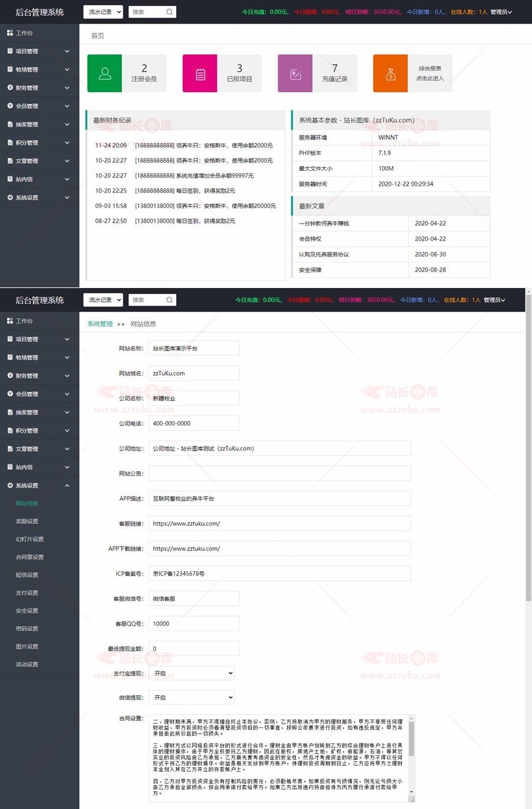
Task: Click 财务管理 icon in 网站信息 screen sidebar
Action: tap(9, 376)
